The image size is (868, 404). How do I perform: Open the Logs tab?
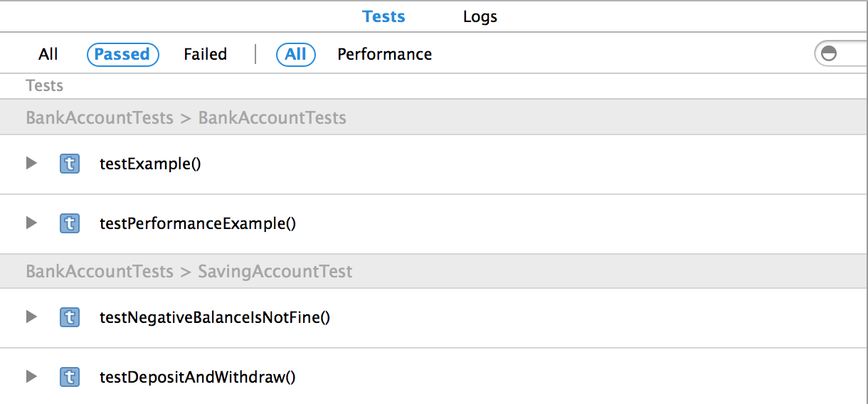[480, 16]
